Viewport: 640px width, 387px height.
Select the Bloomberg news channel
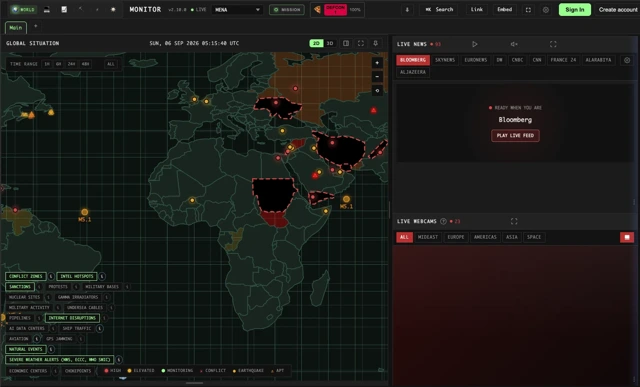click(x=413, y=60)
